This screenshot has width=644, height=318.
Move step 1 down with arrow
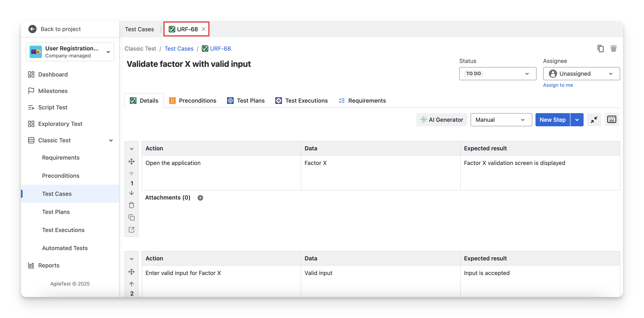132,193
